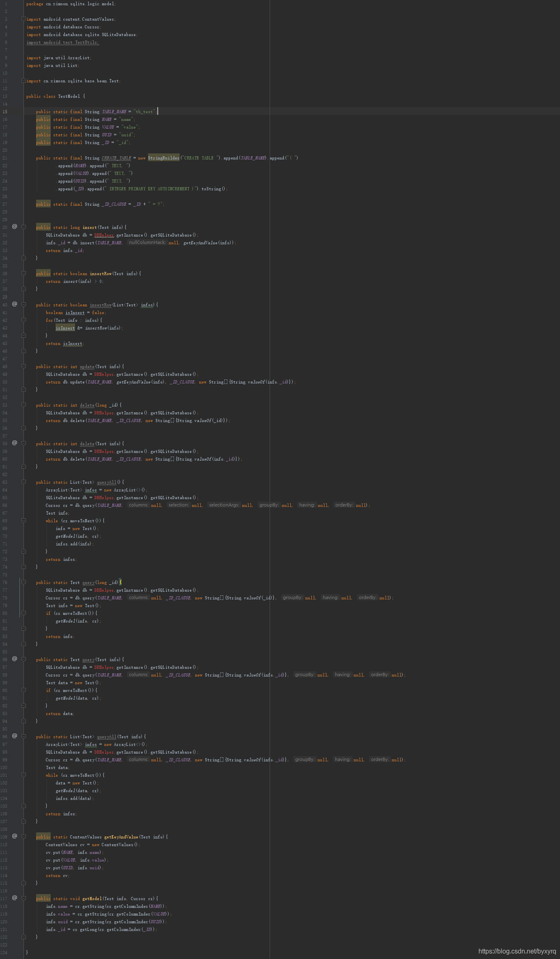Click the update method name on line 48
The image size is (560, 959).
point(87,366)
